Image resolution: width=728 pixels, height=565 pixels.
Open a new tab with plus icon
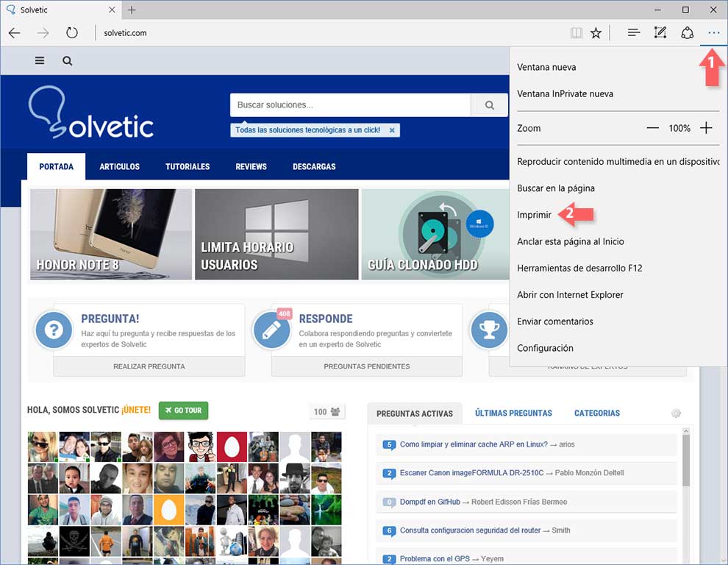coord(132,10)
